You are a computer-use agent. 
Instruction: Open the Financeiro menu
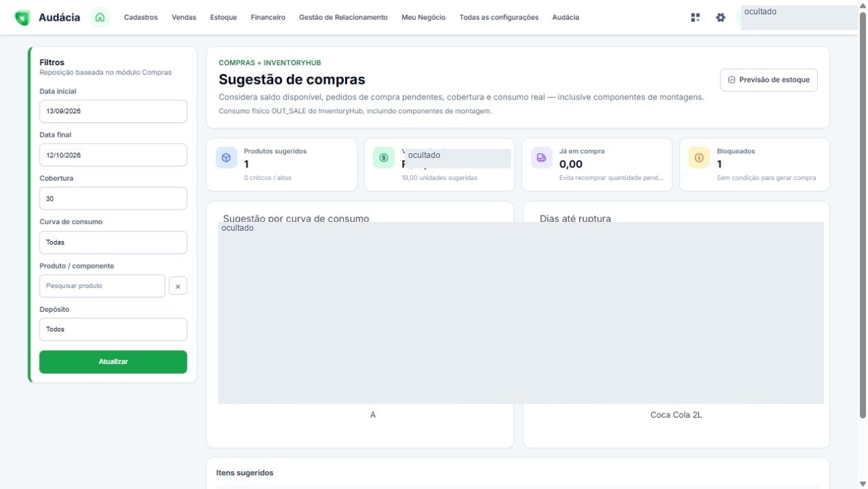click(268, 18)
